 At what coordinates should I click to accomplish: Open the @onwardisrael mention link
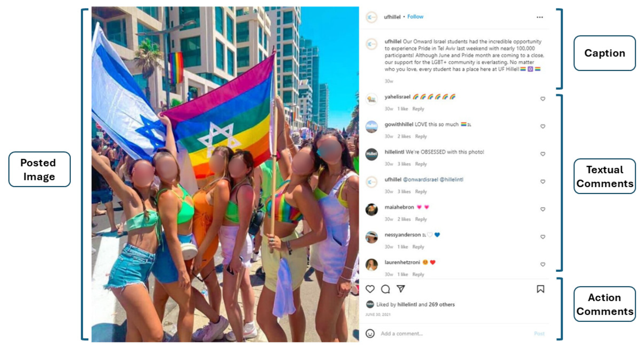[420, 179]
